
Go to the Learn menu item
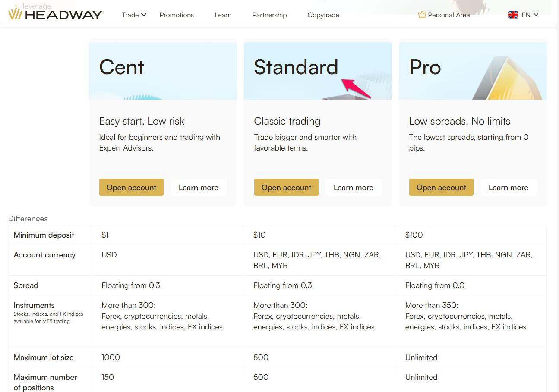tap(223, 15)
